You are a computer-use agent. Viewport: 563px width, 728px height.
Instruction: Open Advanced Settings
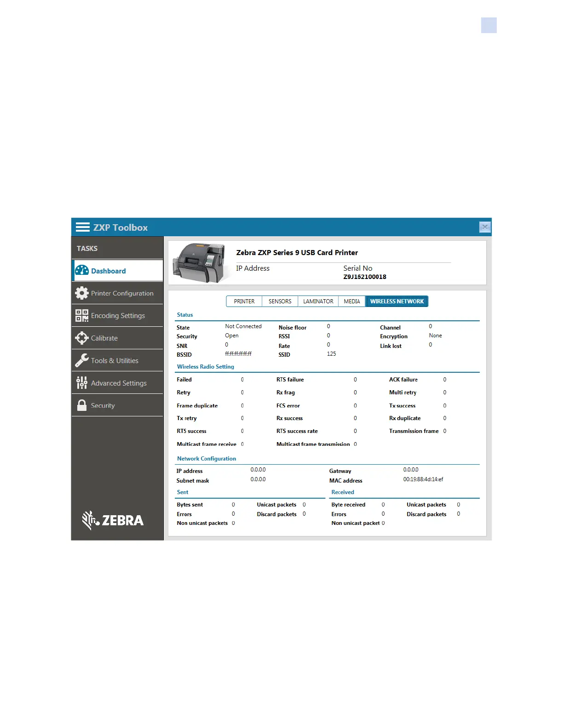[x=118, y=383]
